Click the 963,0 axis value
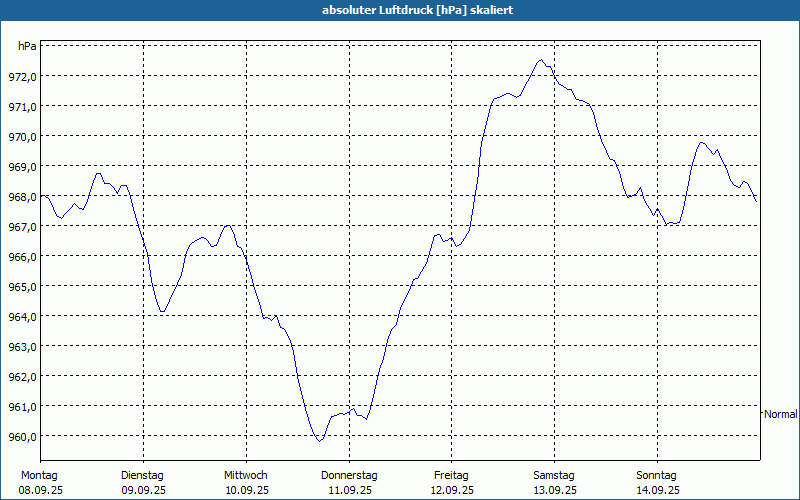The width and height of the screenshot is (800, 500). click(24, 347)
